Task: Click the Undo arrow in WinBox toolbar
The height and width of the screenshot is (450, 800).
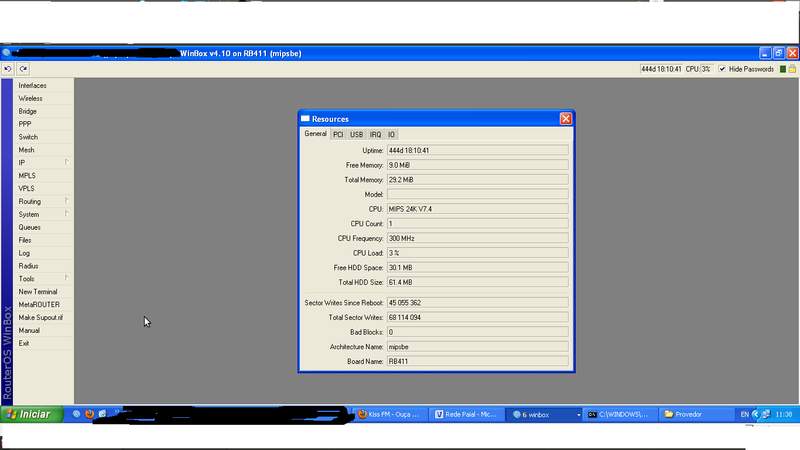Action: point(8,69)
